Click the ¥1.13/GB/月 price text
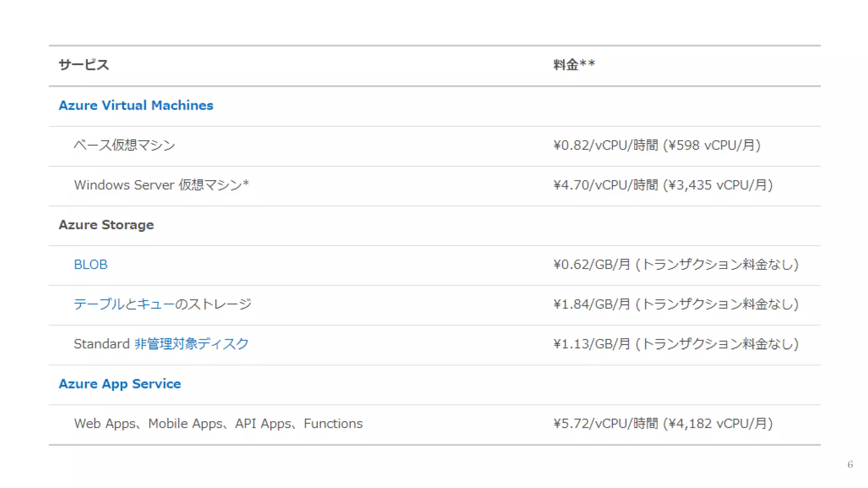The image size is (868, 488). coord(592,344)
